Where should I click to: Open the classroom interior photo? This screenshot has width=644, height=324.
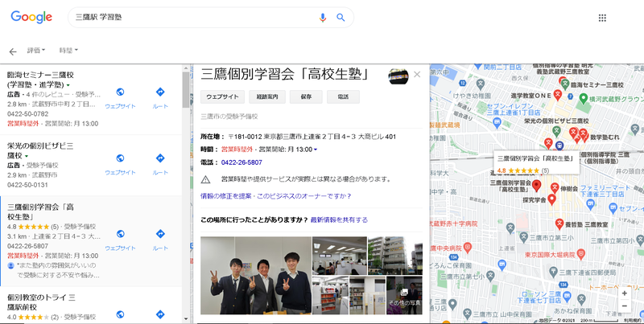coord(340,256)
